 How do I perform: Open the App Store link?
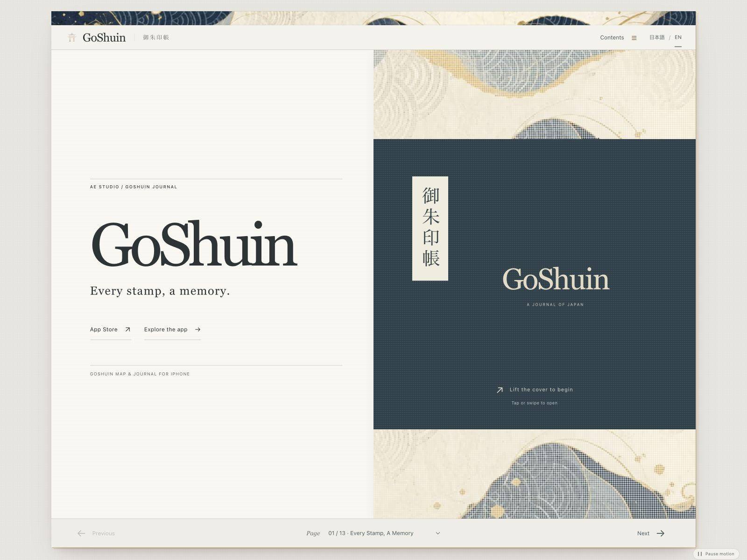tap(111, 329)
